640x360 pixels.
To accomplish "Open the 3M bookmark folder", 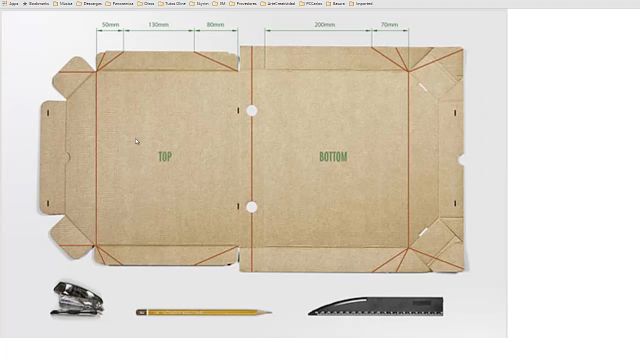I will click(219, 3).
